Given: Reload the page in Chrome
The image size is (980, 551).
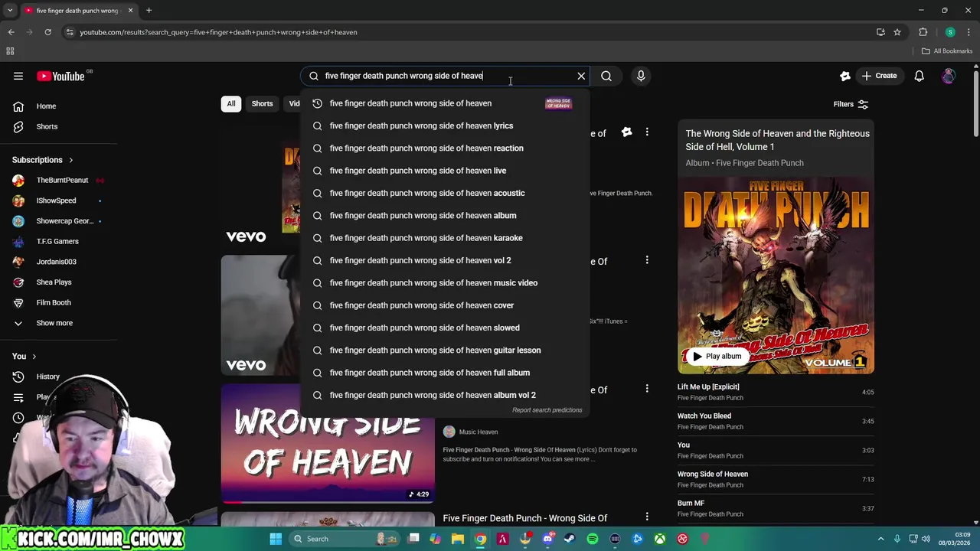Looking at the screenshot, I should tap(47, 32).
